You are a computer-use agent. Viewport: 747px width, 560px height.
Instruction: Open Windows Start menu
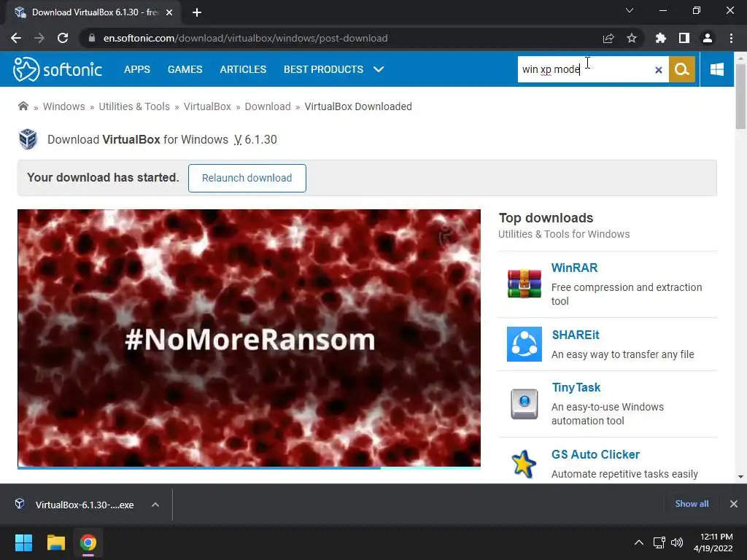click(23, 542)
